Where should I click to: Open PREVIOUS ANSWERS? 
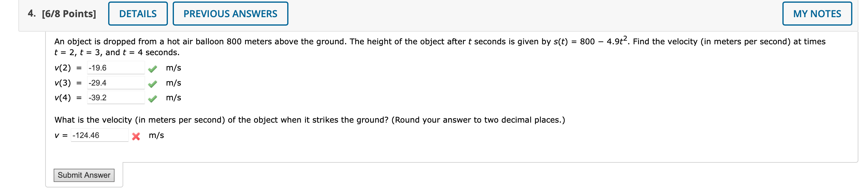coord(231,14)
